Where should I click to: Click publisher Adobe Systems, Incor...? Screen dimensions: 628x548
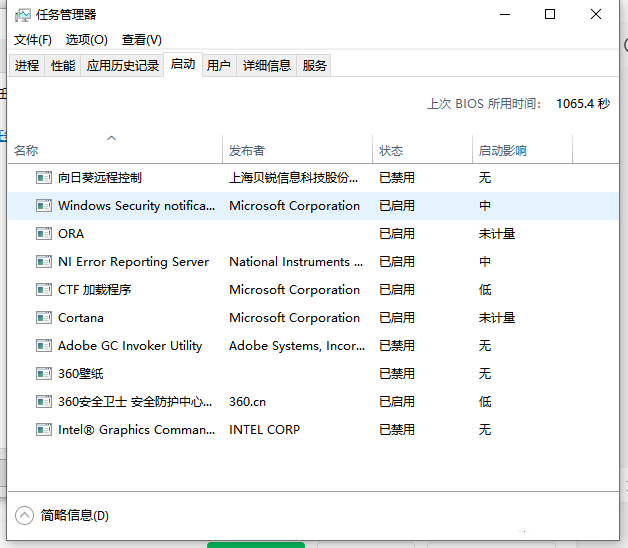[297, 346]
